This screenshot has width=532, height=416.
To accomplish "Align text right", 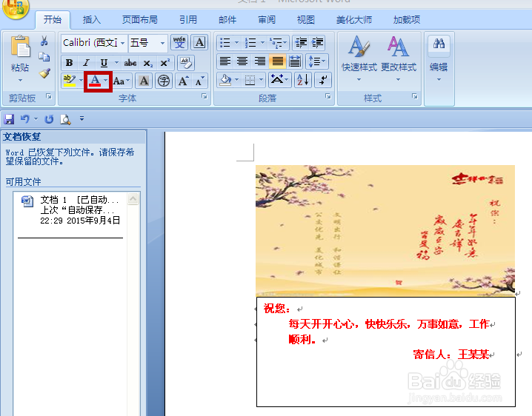I will [260, 61].
